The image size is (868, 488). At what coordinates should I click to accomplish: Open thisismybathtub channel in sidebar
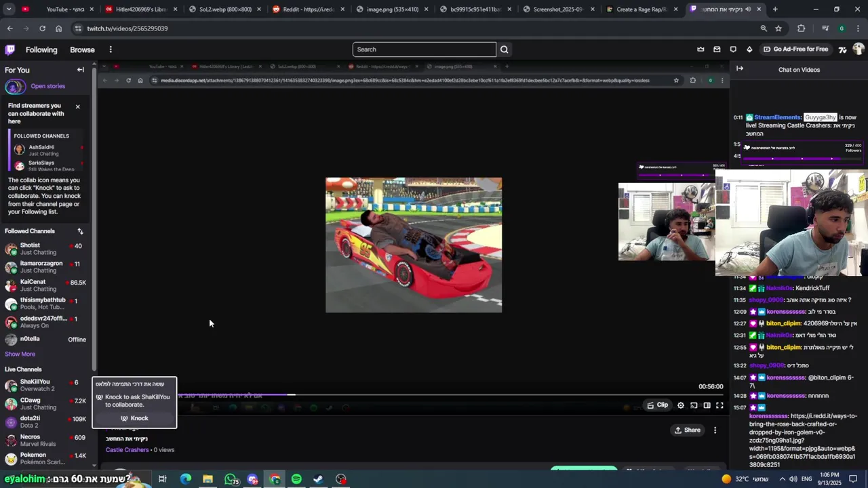pyautogui.click(x=45, y=304)
